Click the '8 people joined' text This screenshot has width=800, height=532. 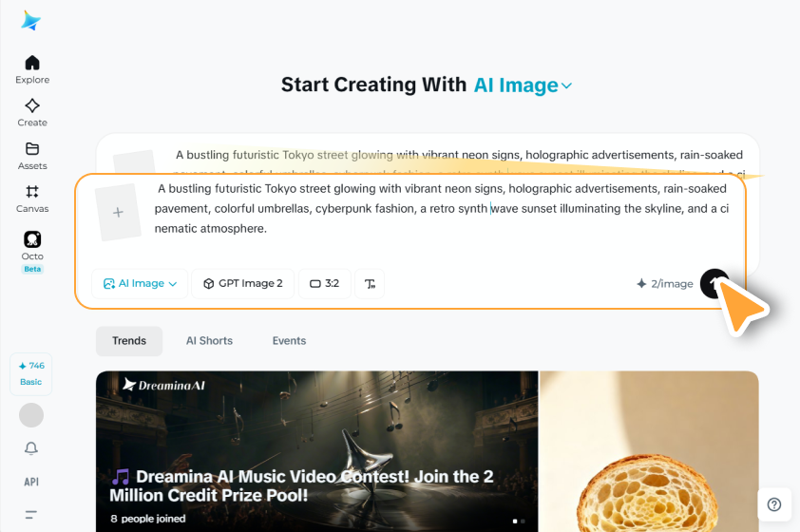click(148, 519)
